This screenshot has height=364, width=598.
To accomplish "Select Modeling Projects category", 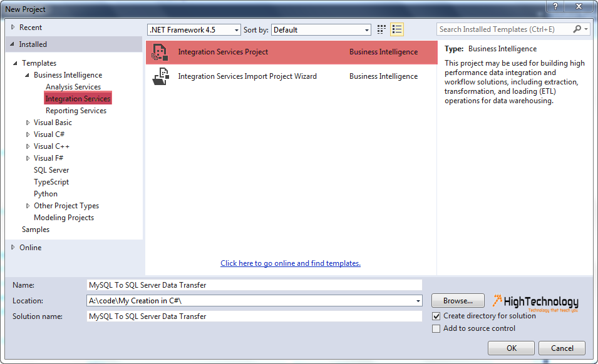I will point(64,218).
